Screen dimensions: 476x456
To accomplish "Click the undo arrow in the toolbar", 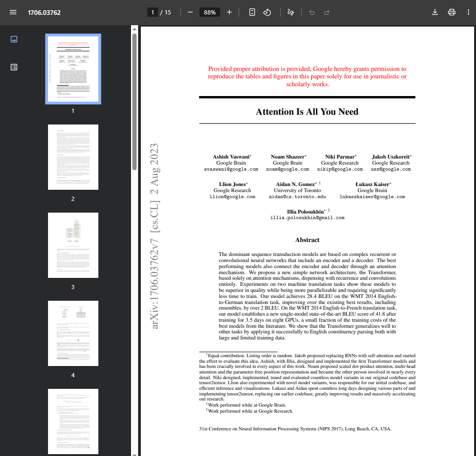I will (x=312, y=13).
